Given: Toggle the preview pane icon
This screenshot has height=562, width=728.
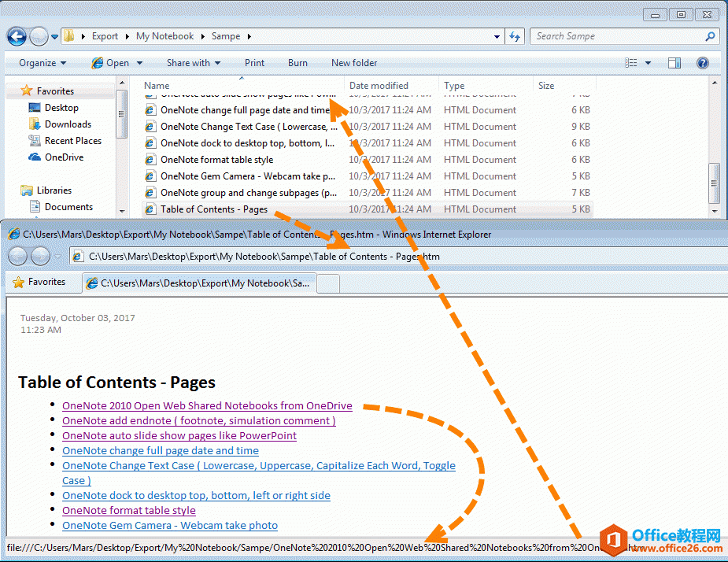Looking at the screenshot, I should tap(674, 63).
